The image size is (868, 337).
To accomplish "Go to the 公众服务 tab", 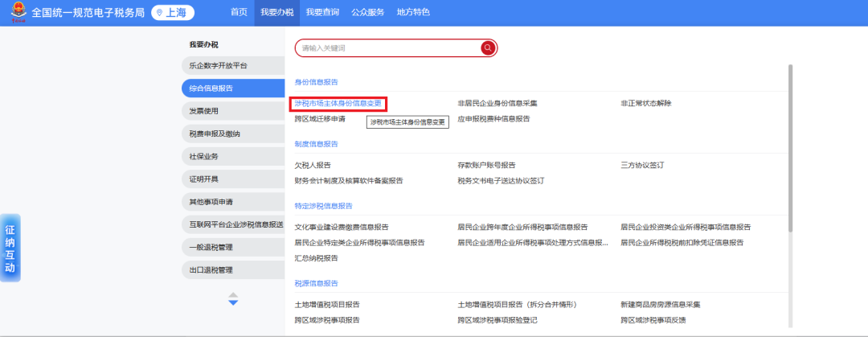I will click(368, 13).
